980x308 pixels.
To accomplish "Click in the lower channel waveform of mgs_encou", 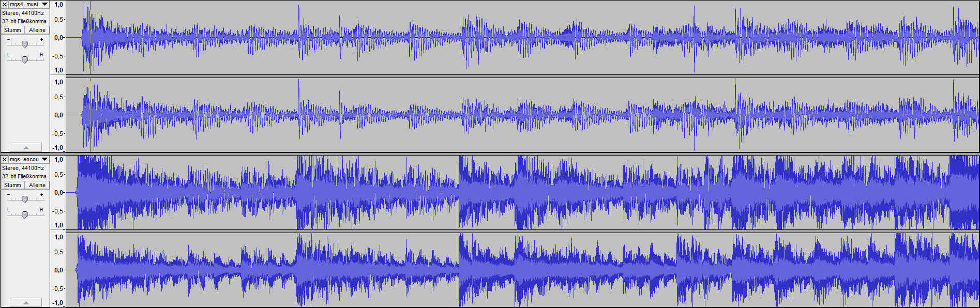I will (517, 270).
